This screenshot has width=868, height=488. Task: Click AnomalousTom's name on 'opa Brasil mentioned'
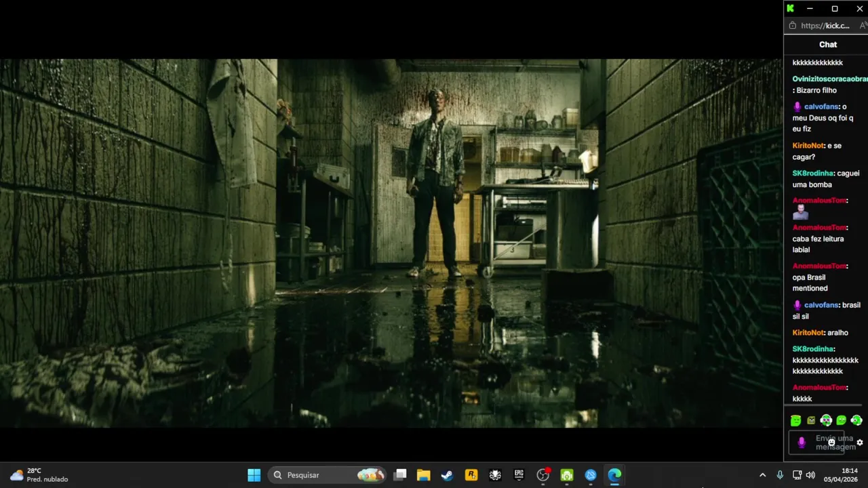819,266
